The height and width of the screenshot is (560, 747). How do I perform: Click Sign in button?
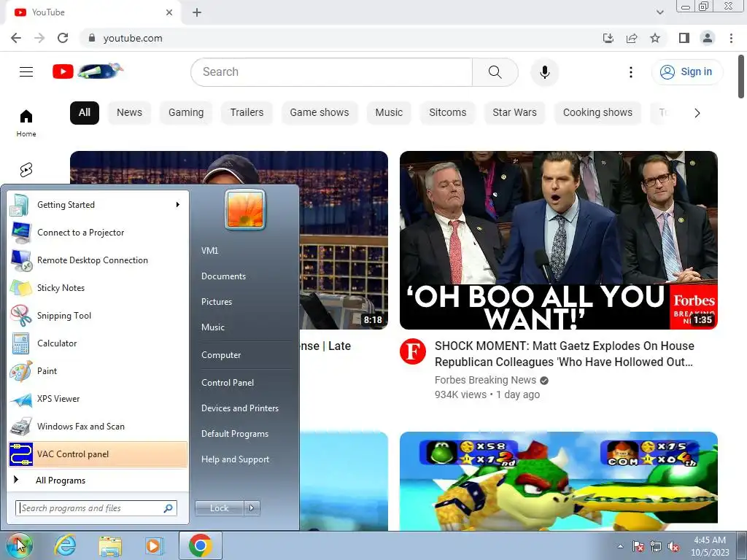[x=686, y=72]
